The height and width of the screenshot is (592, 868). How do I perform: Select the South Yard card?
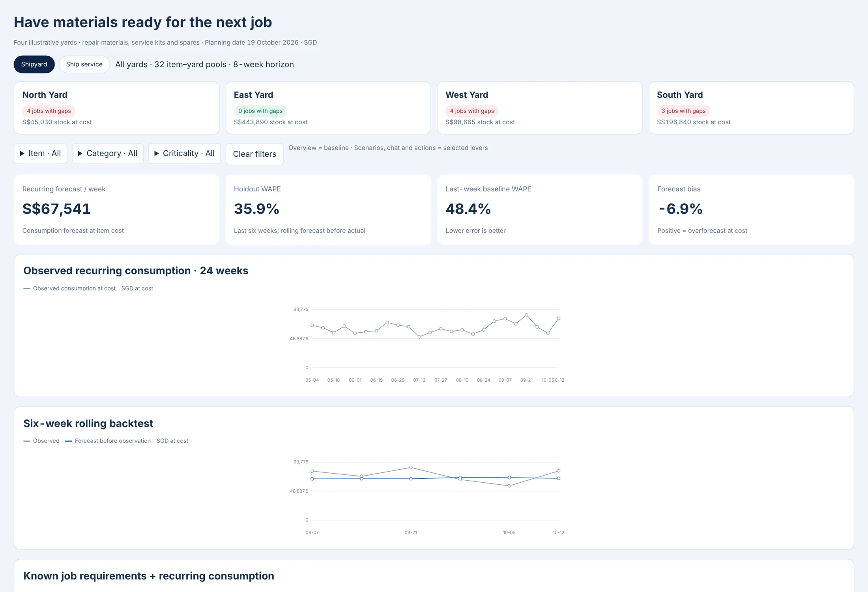[751, 108]
